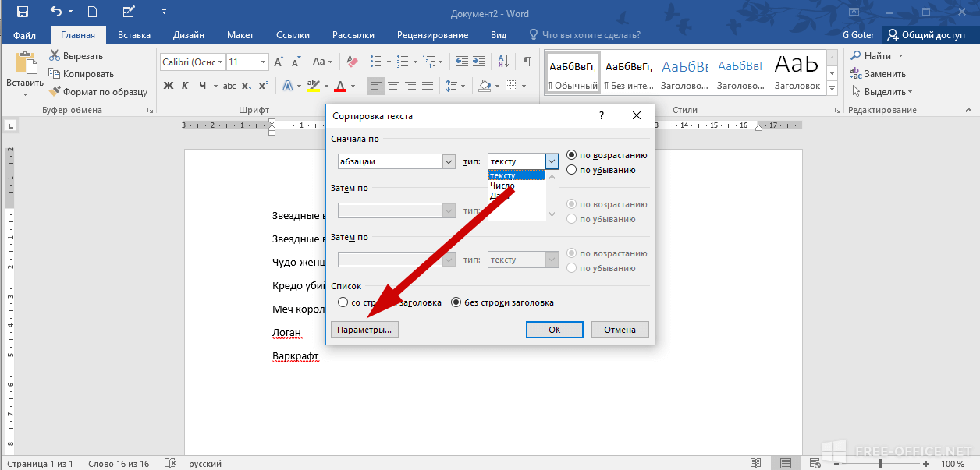
Task: Show paragraph marks ¶
Action: tap(527, 62)
